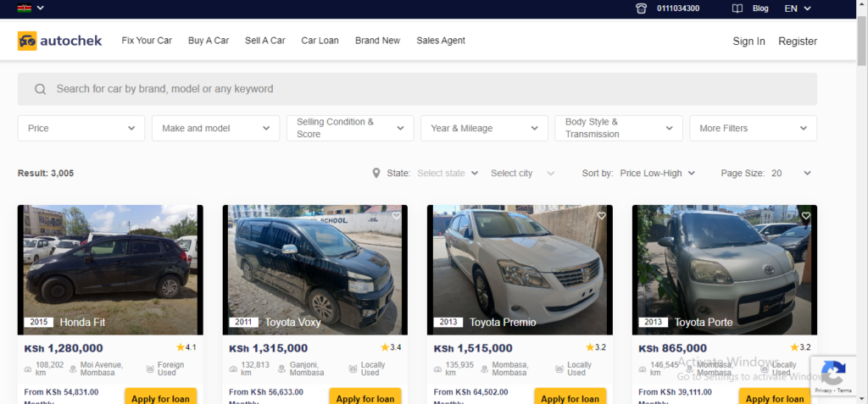Open Honda Fit car photo
868x404 pixels.
click(x=110, y=270)
